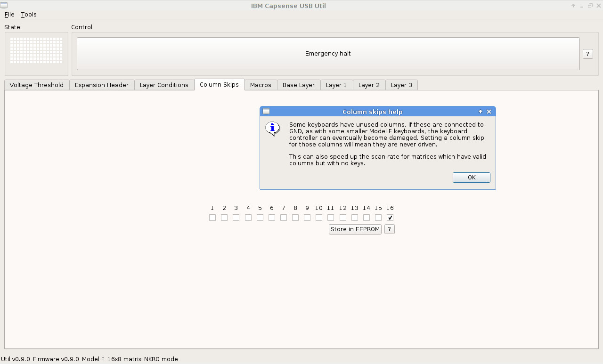This screenshot has height=364, width=603.
Task: Switch to the Voltage Threshold tab
Action: click(x=37, y=85)
